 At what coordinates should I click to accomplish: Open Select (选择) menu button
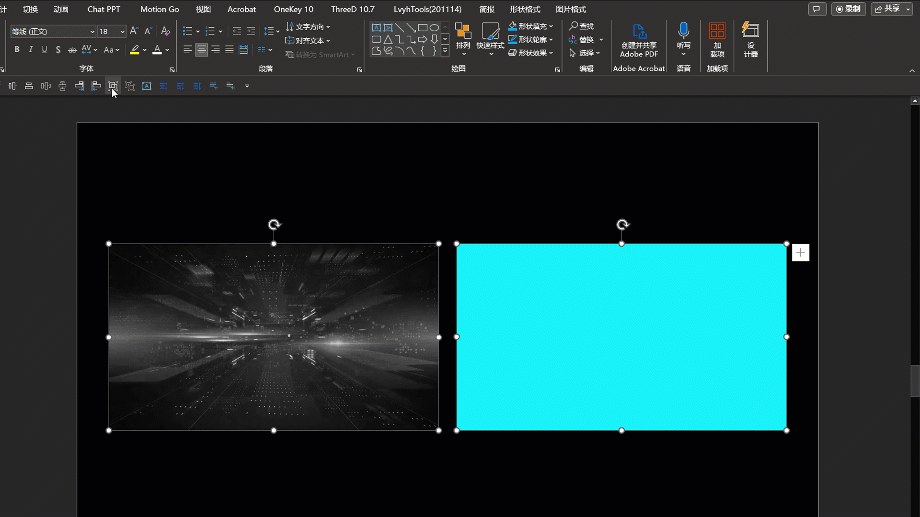pyautogui.click(x=584, y=53)
